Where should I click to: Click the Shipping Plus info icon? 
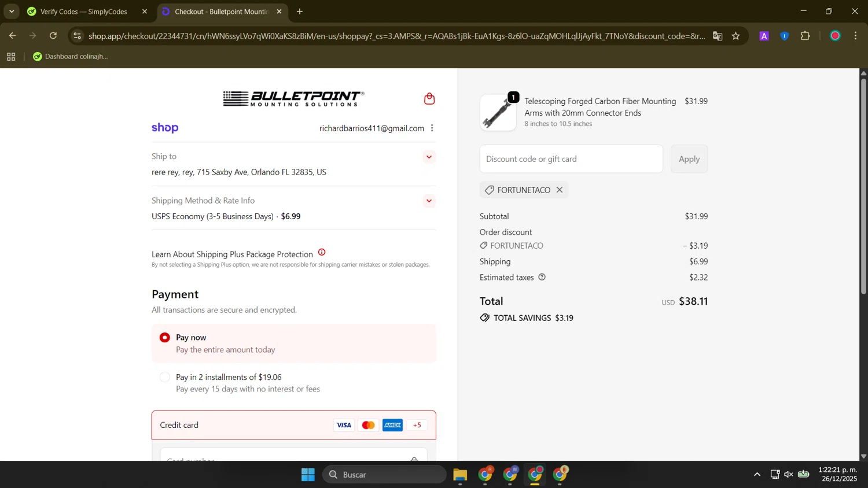[x=322, y=253]
